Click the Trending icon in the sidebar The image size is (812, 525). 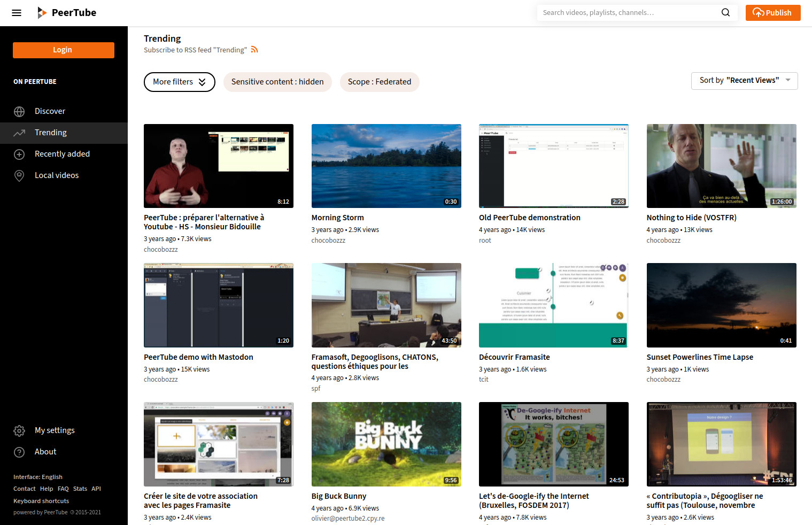(x=19, y=133)
